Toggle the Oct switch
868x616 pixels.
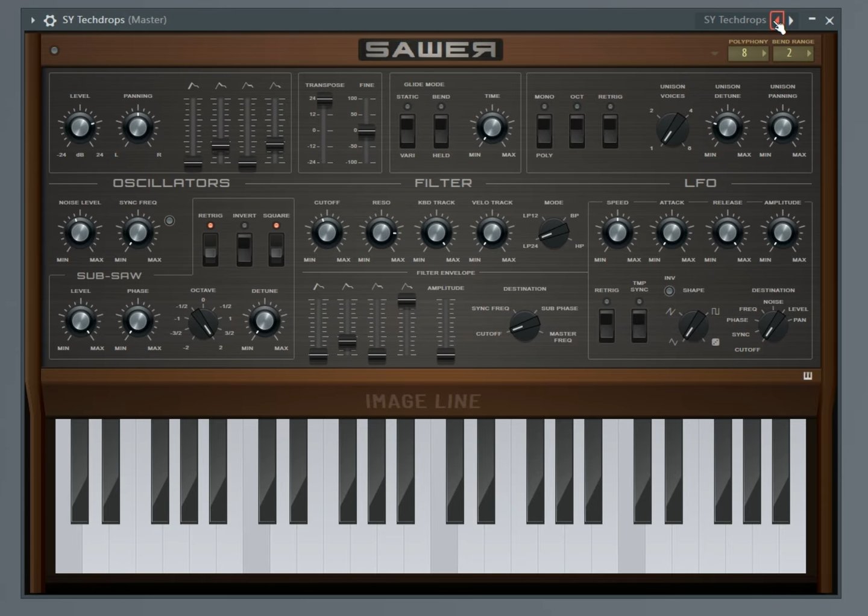pos(577,131)
